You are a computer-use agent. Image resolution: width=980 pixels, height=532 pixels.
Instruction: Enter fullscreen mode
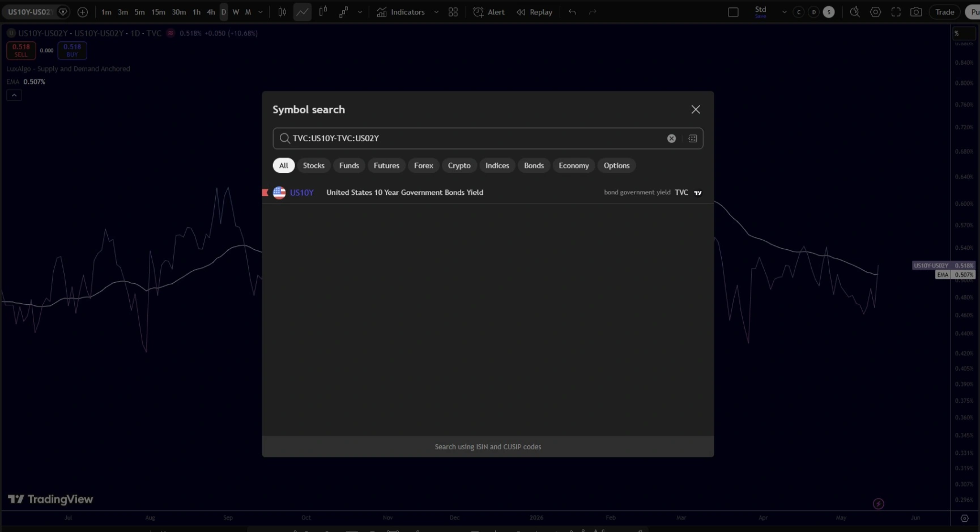coord(896,12)
